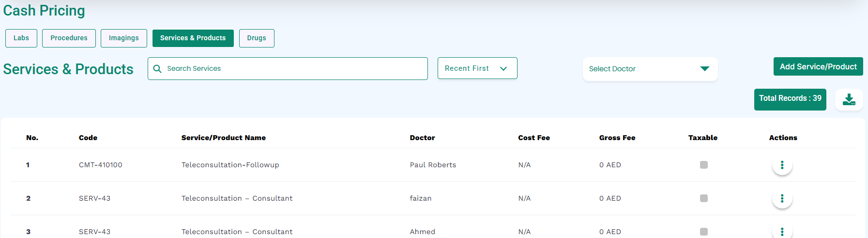Click the magnifier icon in search box

(x=157, y=69)
